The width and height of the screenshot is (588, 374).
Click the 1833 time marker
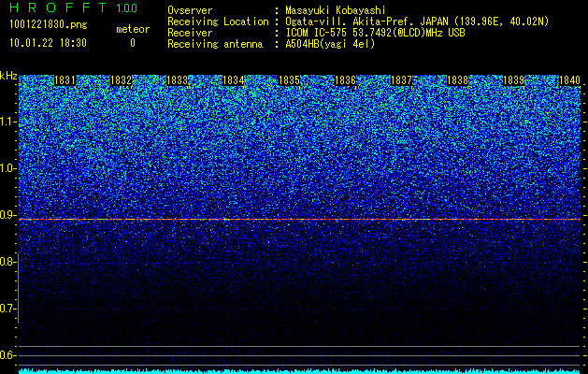coord(177,80)
